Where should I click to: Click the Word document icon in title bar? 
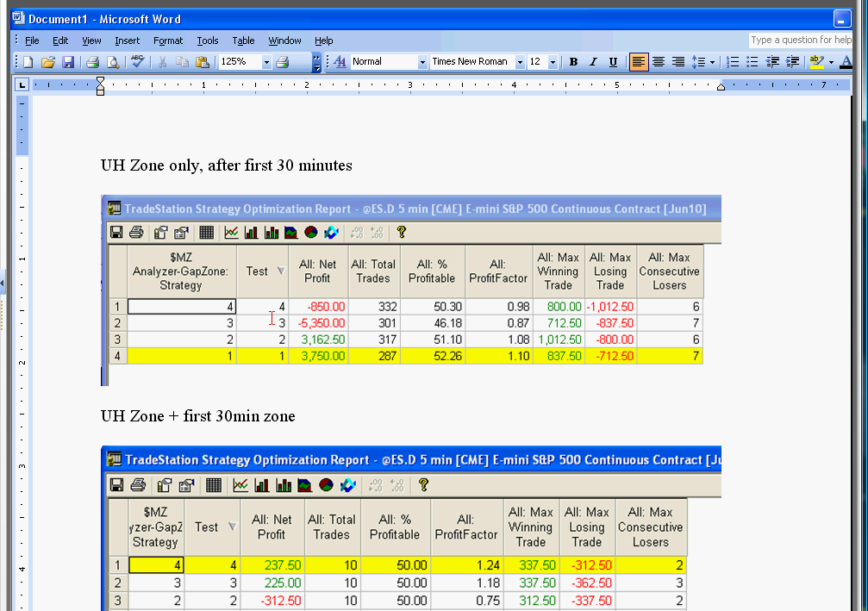pos(18,18)
